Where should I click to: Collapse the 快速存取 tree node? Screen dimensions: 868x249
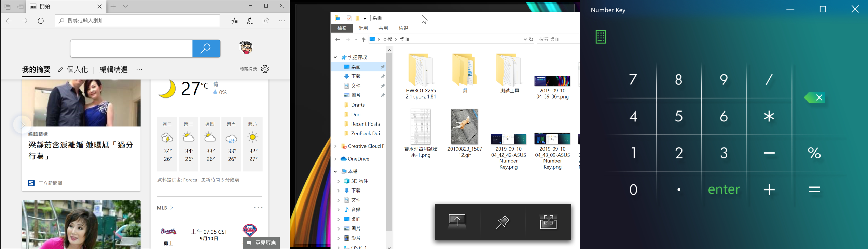(335, 57)
